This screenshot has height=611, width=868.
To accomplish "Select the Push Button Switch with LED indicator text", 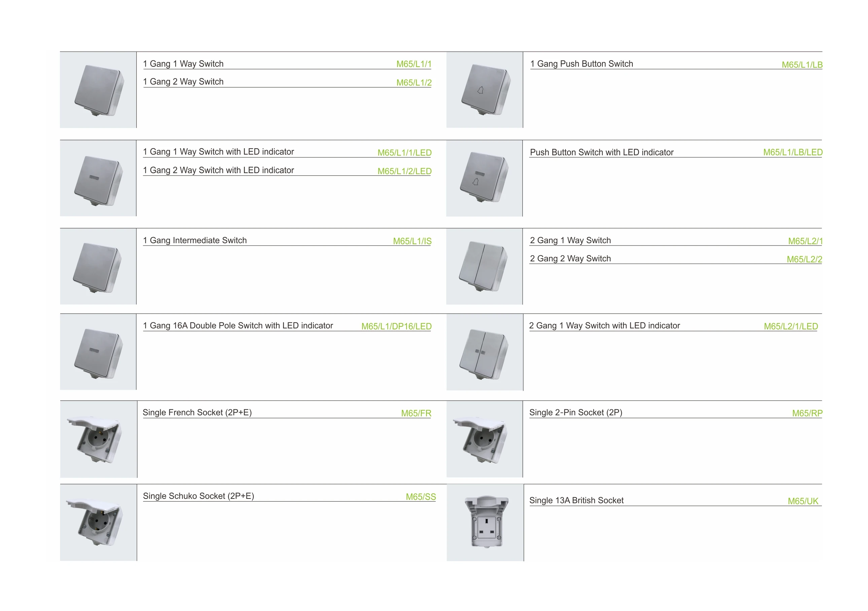I will click(601, 152).
